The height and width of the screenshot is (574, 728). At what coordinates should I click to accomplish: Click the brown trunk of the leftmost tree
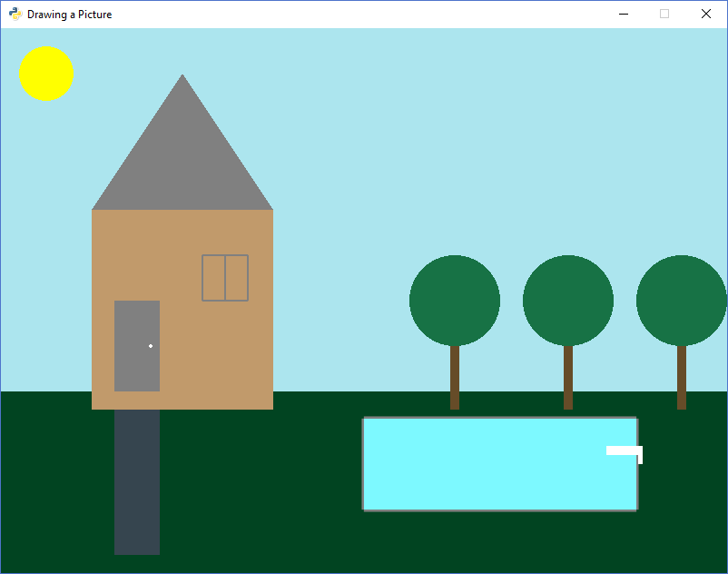pos(455,377)
